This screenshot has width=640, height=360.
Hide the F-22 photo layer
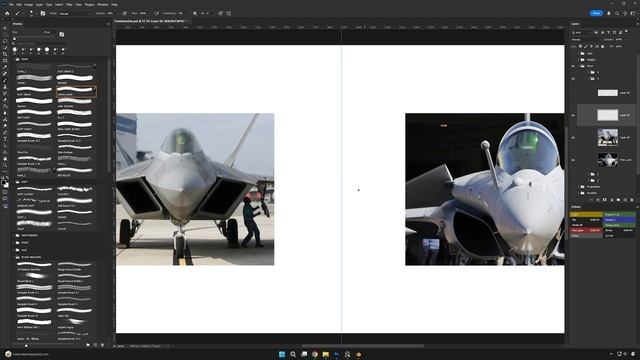point(573,138)
